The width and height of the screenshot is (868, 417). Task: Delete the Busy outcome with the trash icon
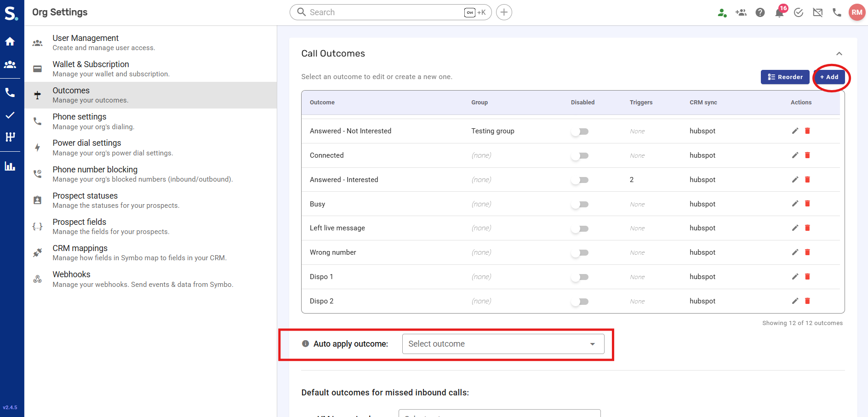coord(807,204)
